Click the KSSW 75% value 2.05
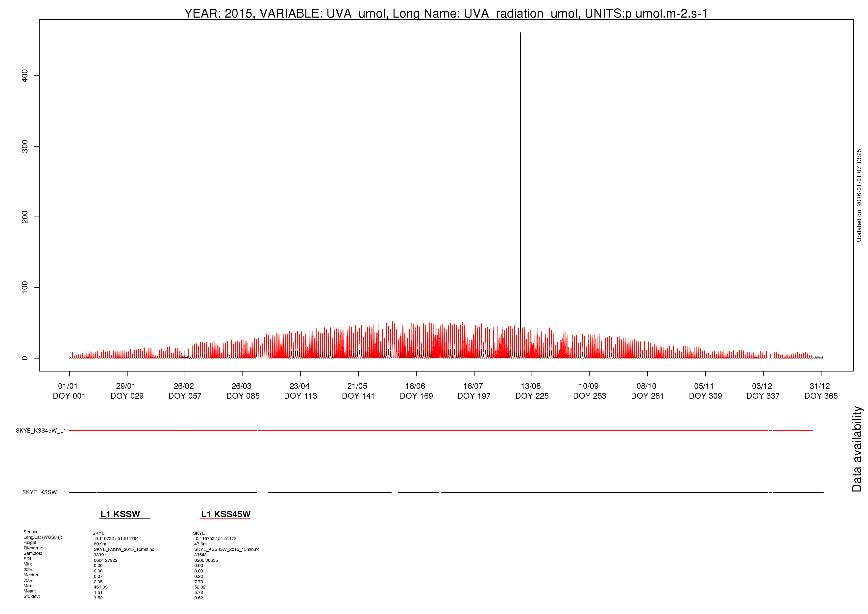The height and width of the screenshot is (614, 868). click(98, 582)
